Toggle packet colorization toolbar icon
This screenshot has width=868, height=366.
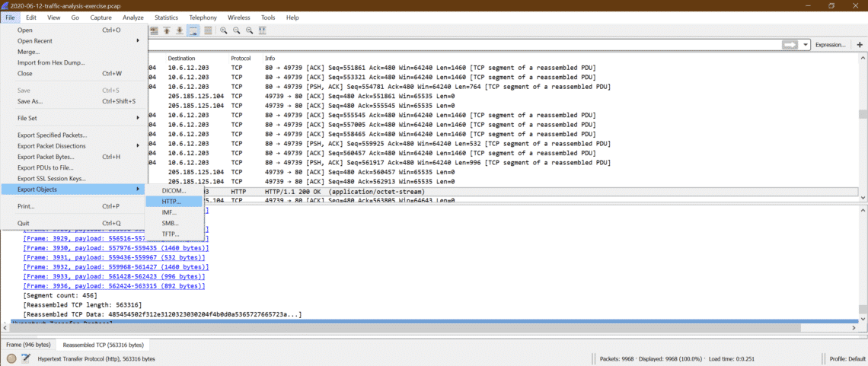[x=208, y=30]
